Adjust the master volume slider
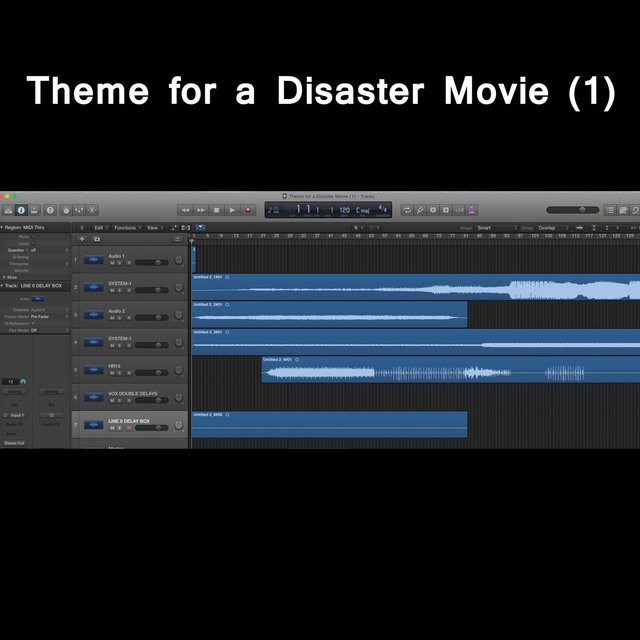The width and height of the screenshot is (640, 640). (x=573, y=210)
